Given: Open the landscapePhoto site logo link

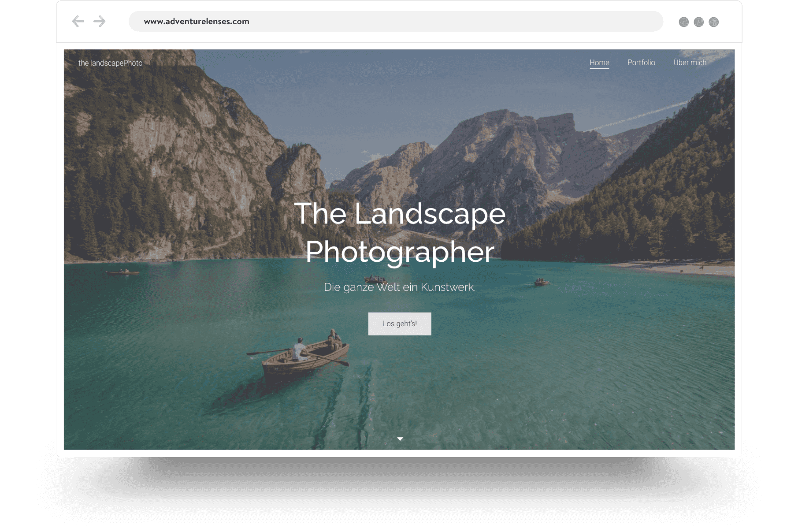Looking at the screenshot, I should (110, 63).
